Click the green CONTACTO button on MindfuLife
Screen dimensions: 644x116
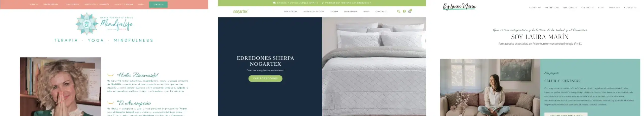pos(158,5)
